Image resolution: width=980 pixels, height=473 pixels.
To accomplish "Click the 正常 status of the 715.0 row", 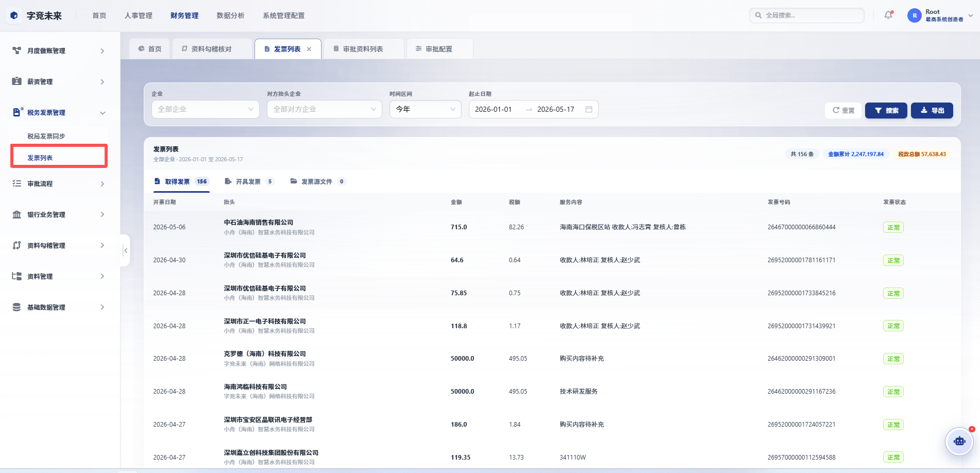I will coord(893,227).
